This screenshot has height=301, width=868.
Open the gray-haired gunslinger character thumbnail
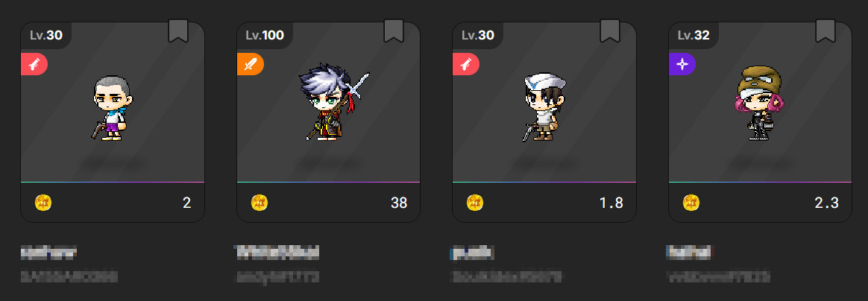(113, 109)
